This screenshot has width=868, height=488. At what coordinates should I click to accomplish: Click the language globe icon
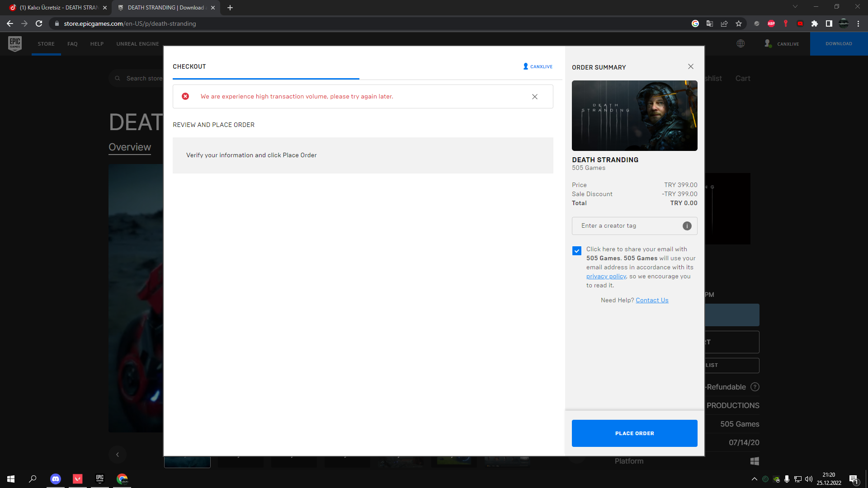[x=741, y=44]
